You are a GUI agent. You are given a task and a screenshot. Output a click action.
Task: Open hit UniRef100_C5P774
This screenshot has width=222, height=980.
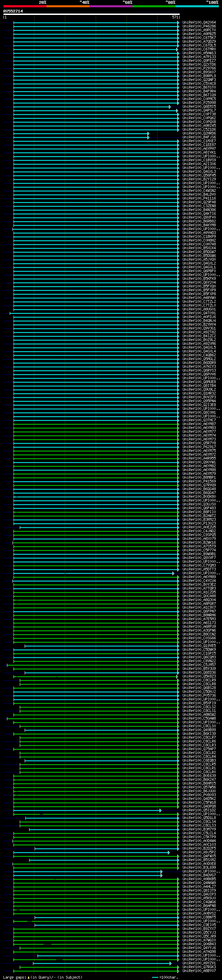(199, 550)
